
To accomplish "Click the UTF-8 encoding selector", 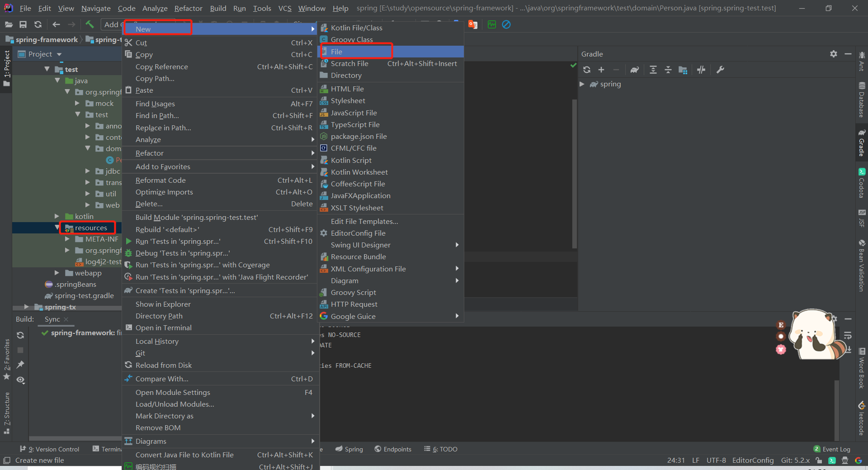I will tap(716, 461).
